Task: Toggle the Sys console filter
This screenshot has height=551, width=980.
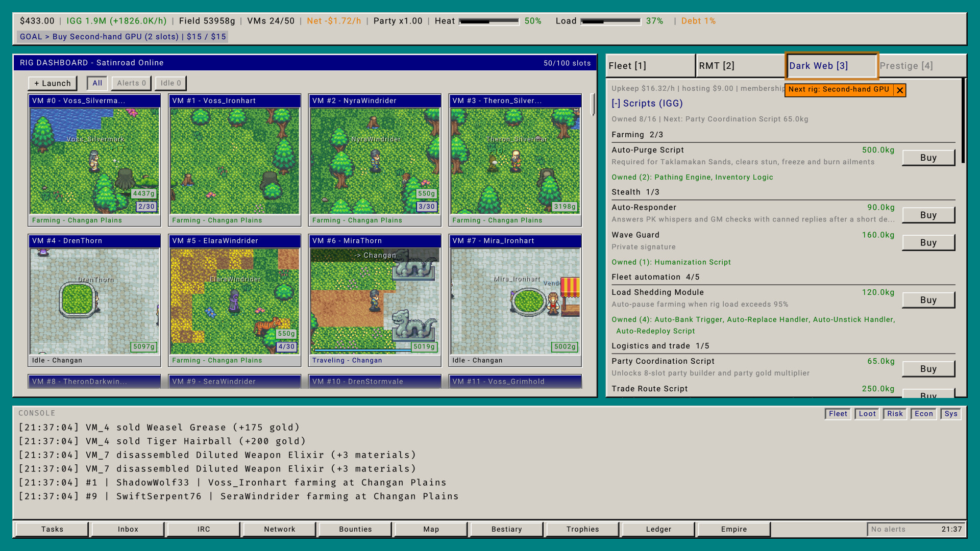Action: (x=950, y=414)
